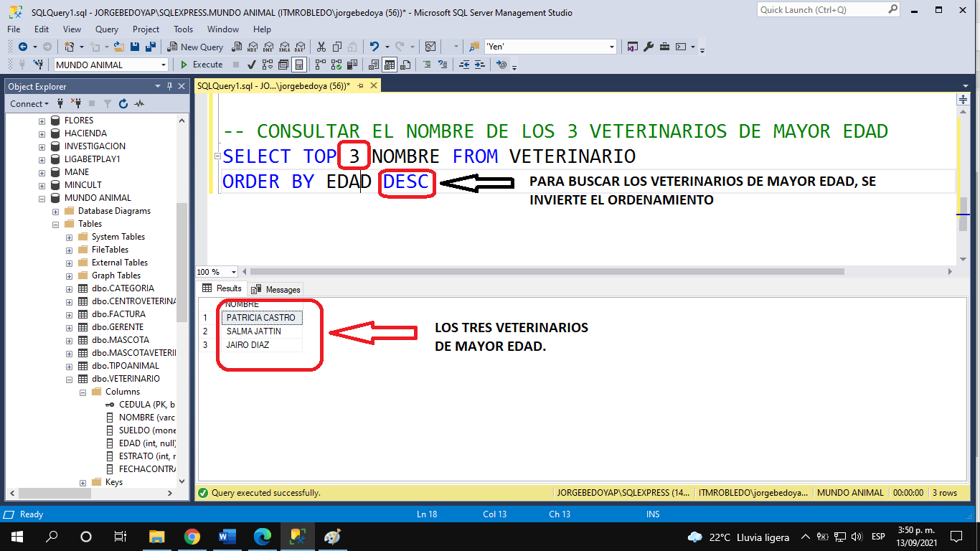Click the Decrease Indent icon
Image resolution: width=980 pixels, height=551 pixels.
464,64
